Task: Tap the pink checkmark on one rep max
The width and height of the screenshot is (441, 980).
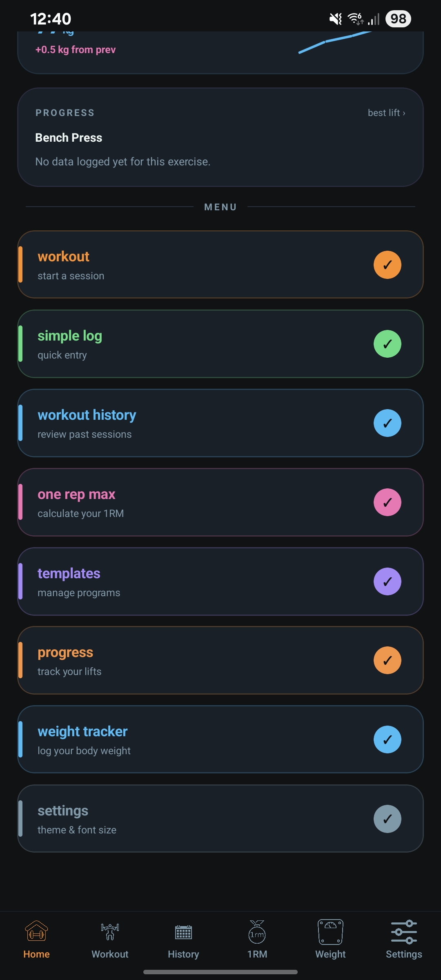Action: pos(387,502)
